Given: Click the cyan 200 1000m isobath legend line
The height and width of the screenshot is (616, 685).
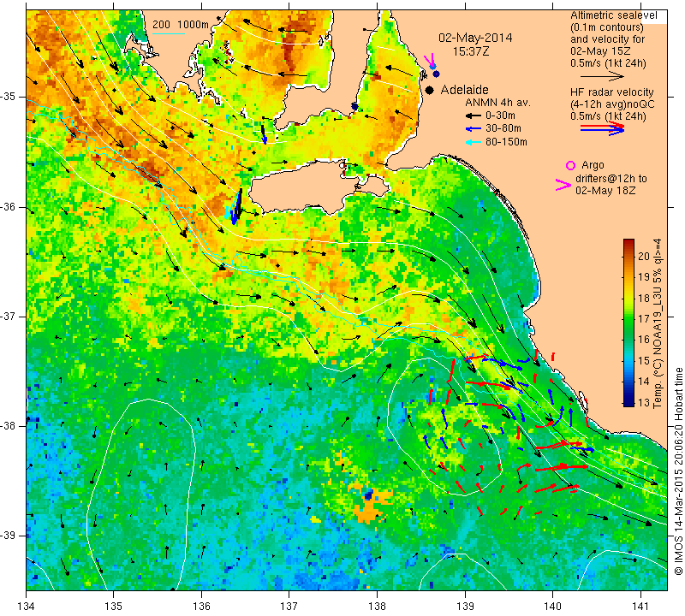Looking at the screenshot, I should [168, 33].
